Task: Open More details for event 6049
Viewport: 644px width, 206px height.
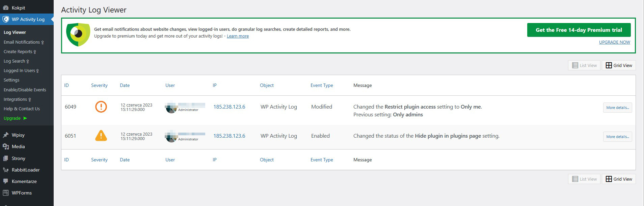Action: 618,108
